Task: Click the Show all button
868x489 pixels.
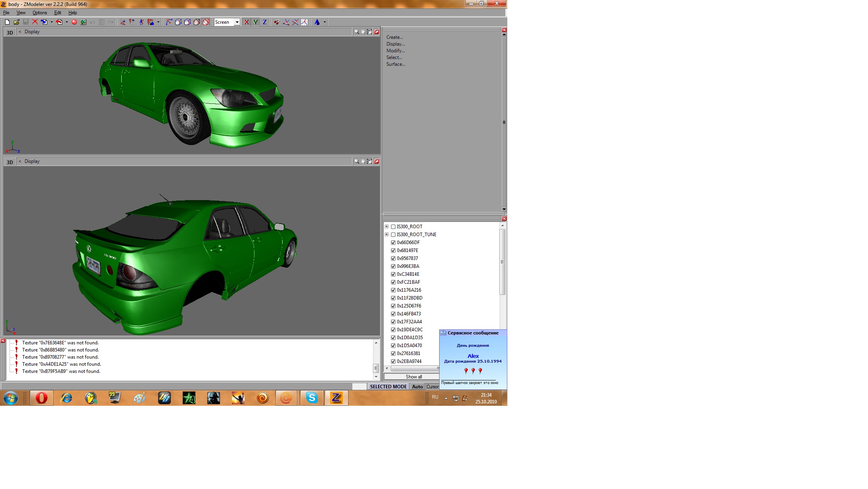Action: click(x=413, y=377)
